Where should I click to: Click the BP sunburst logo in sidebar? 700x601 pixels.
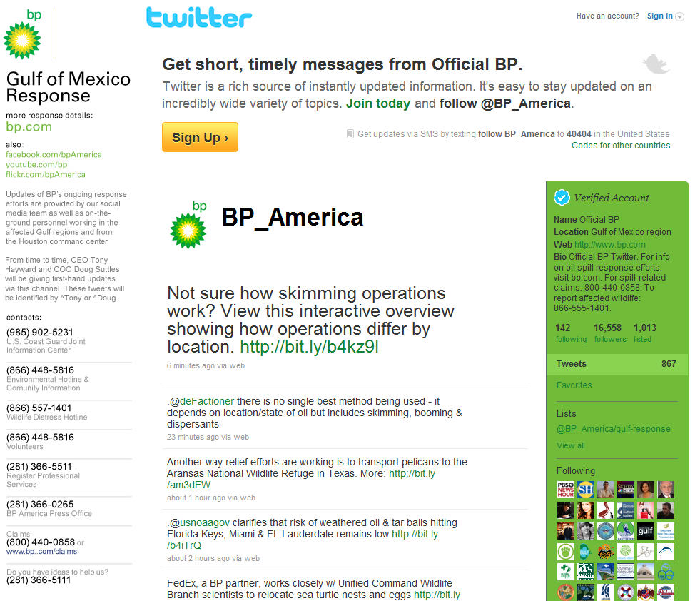(x=22, y=40)
